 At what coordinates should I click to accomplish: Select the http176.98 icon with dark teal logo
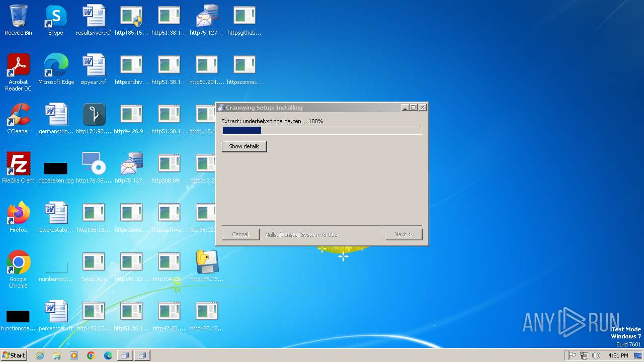click(94, 119)
